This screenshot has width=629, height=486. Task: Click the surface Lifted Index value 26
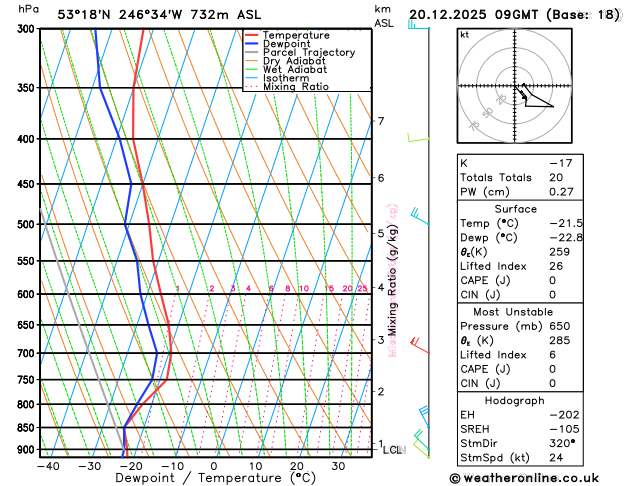click(x=556, y=266)
